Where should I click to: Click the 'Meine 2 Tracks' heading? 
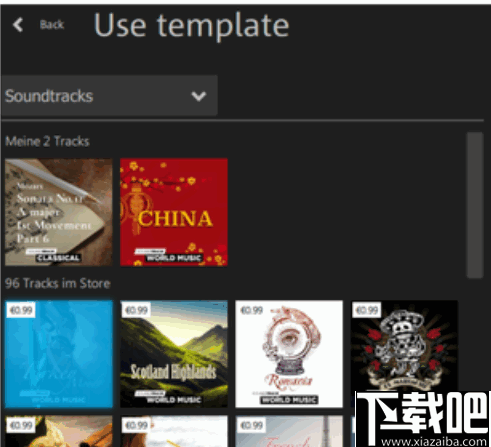click(x=47, y=141)
